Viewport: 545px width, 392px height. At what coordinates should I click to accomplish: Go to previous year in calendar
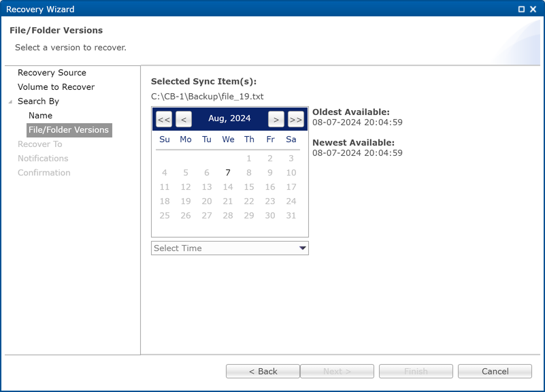point(164,119)
